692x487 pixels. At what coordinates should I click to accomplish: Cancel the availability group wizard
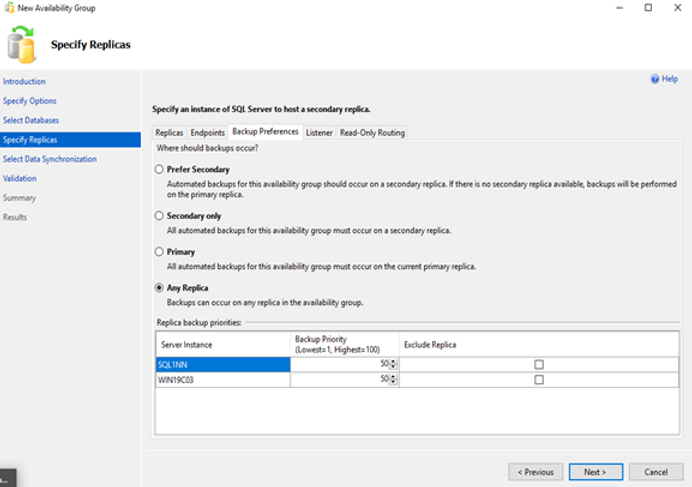pos(656,472)
